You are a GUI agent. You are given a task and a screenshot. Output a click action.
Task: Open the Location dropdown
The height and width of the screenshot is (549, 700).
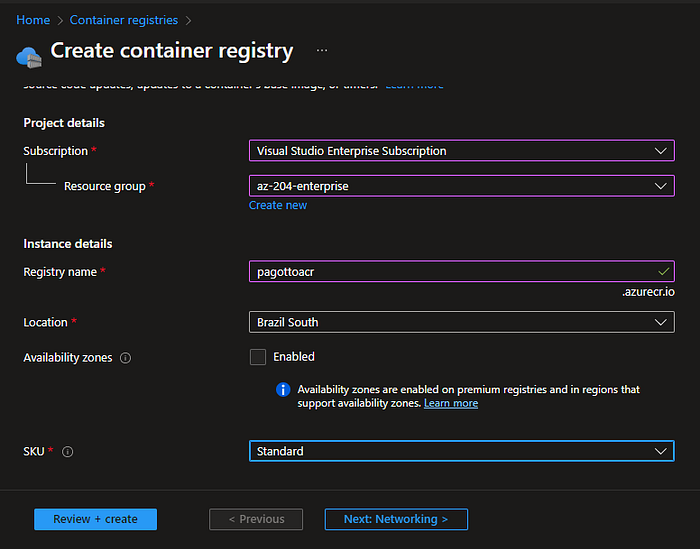461,322
